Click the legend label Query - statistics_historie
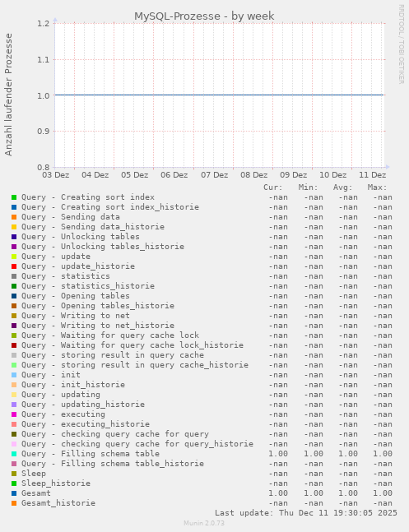 click(88, 286)
